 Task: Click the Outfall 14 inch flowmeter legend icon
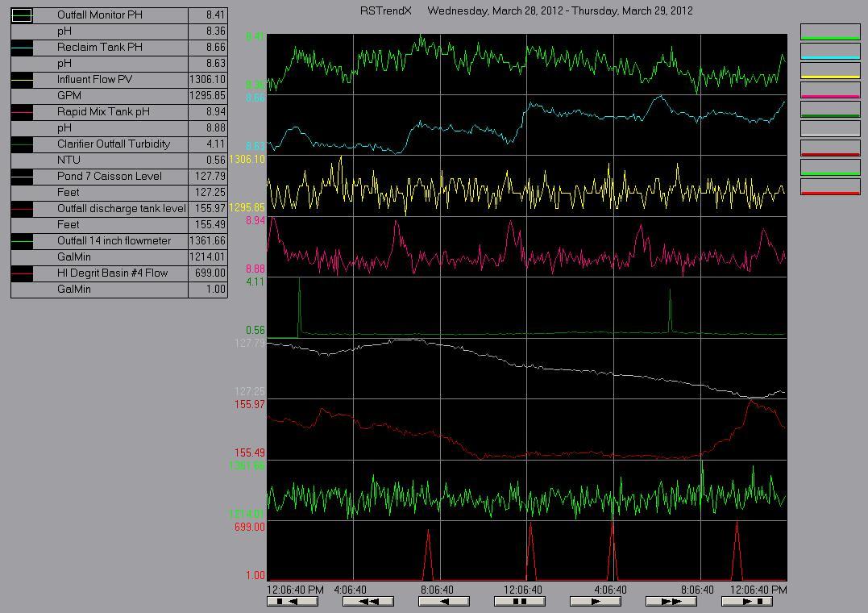click(x=22, y=241)
